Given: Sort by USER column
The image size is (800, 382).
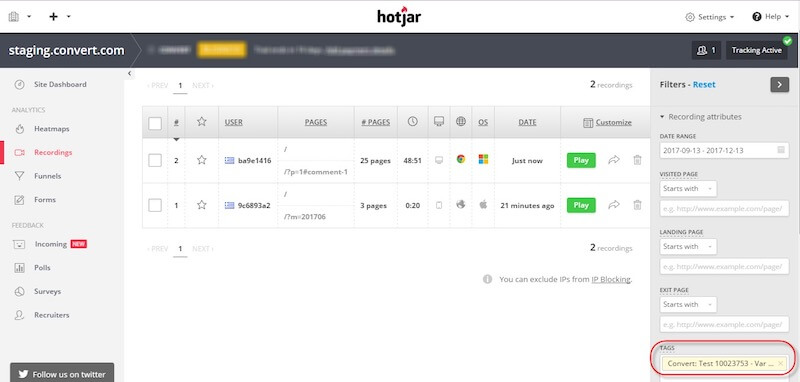Looking at the screenshot, I should point(234,122).
